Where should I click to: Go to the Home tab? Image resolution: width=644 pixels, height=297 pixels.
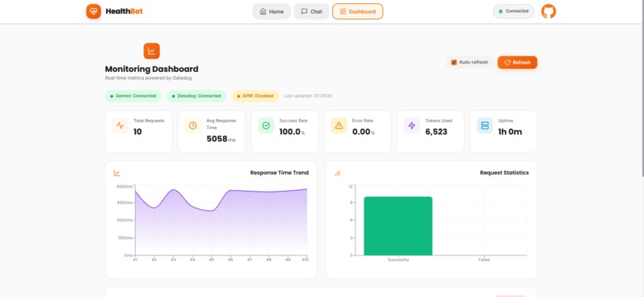(x=272, y=11)
